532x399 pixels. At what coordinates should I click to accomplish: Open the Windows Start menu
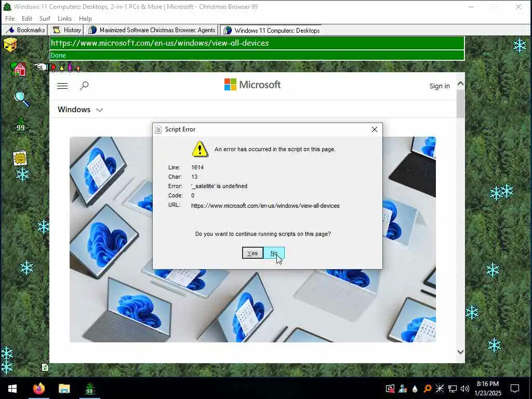coord(12,388)
